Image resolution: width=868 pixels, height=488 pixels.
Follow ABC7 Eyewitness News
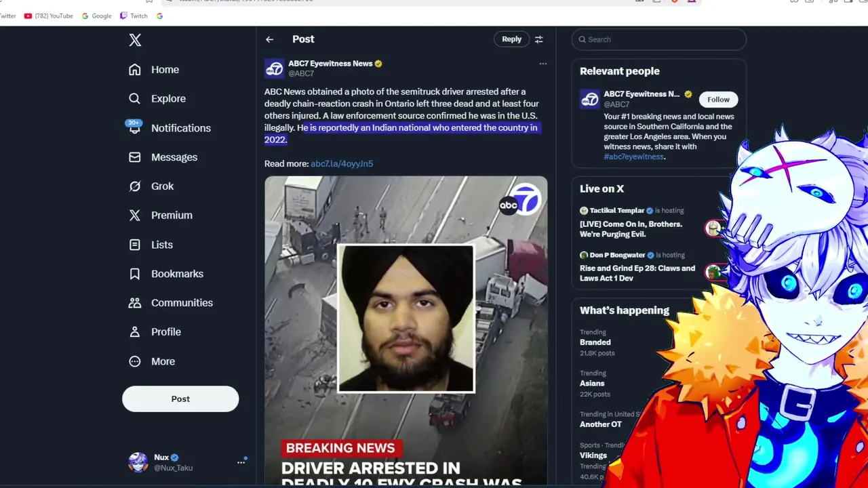coord(718,100)
